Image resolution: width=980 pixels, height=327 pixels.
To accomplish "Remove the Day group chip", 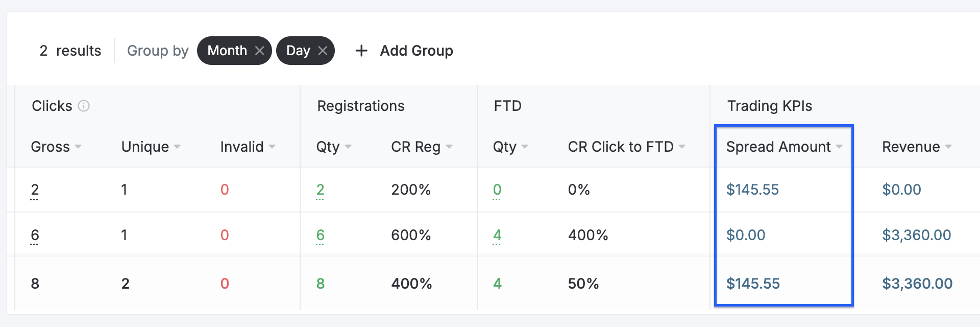I will [x=322, y=51].
